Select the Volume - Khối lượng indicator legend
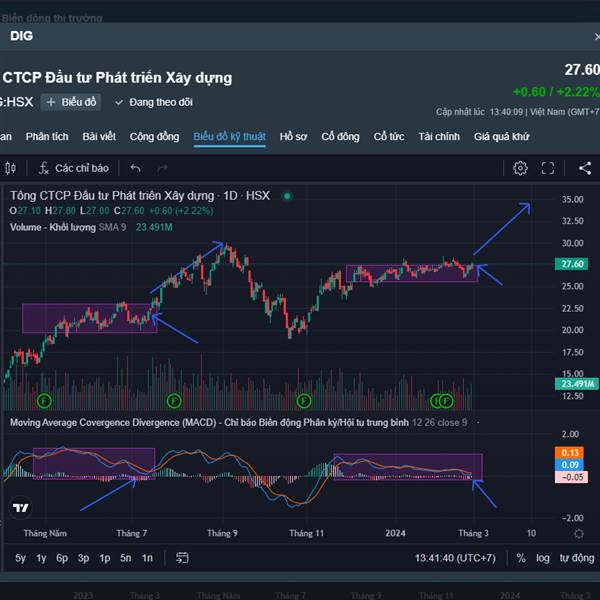 click(53, 227)
